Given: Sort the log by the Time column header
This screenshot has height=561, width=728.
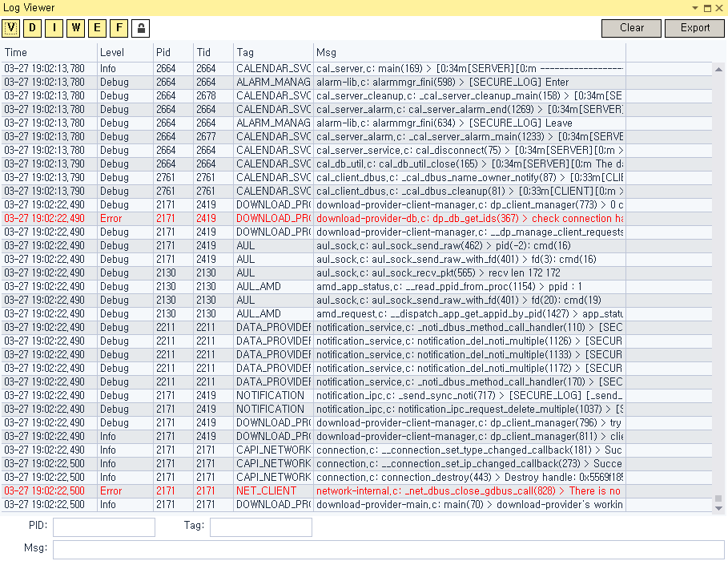Looking at the screenshot, I should [x=48, y=52].
